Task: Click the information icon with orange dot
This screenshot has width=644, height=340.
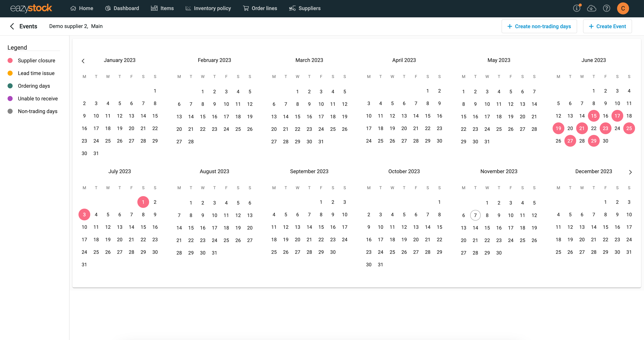Action: click(x=577, y=8)
